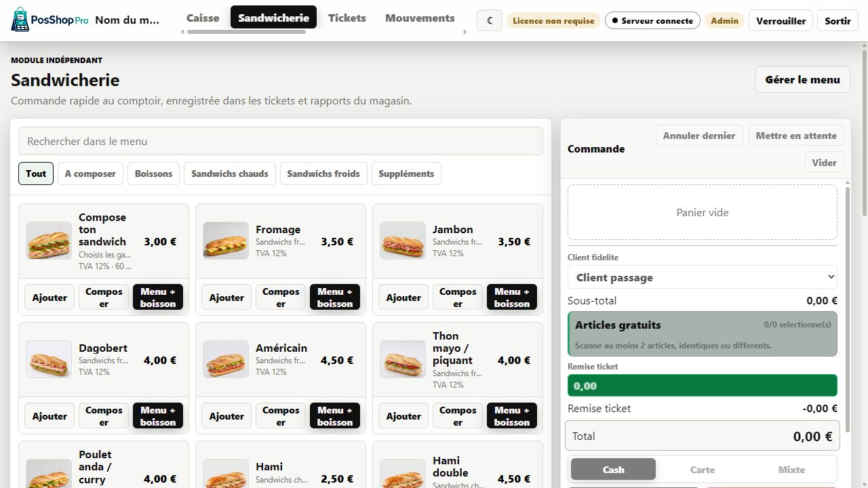The width and height of the screenshot is (868, 488).
Task: Click the Thon mayo / piquant image
Action: tap(403, 359)
